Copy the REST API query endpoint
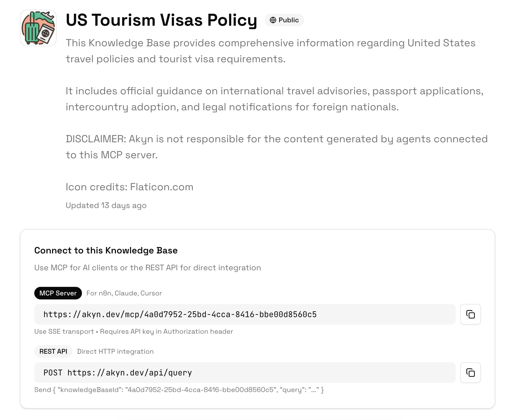The image size is (514, 420). pos(470,373)
